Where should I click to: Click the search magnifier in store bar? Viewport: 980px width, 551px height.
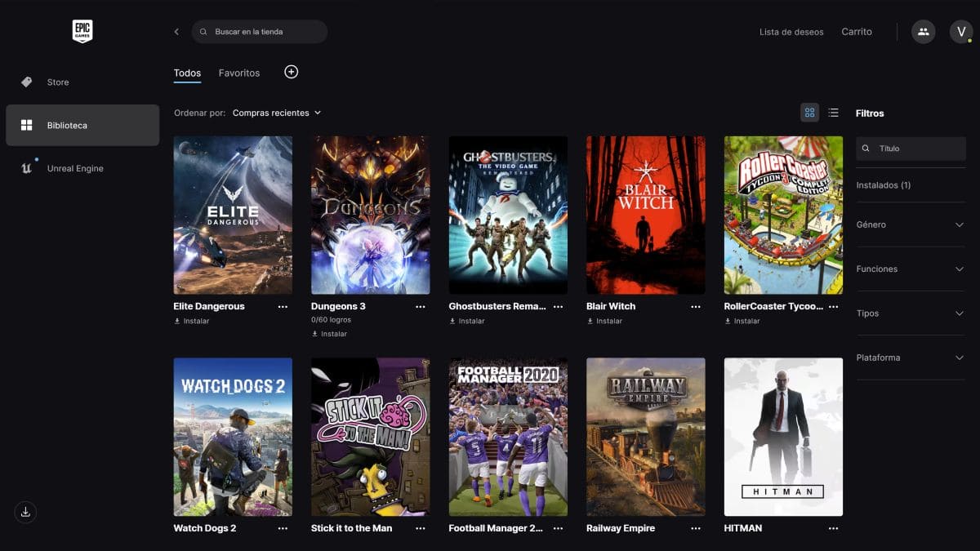pos(203,32)
